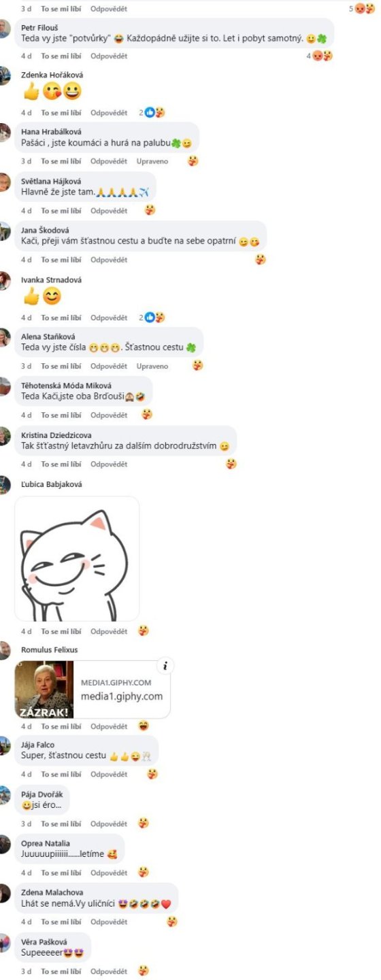Image resolution: width=381 pixels, height=980 pixels.
Task: Open edit history 'Upraveno' on Alena Staňková's comment
Action: (152, 366)
